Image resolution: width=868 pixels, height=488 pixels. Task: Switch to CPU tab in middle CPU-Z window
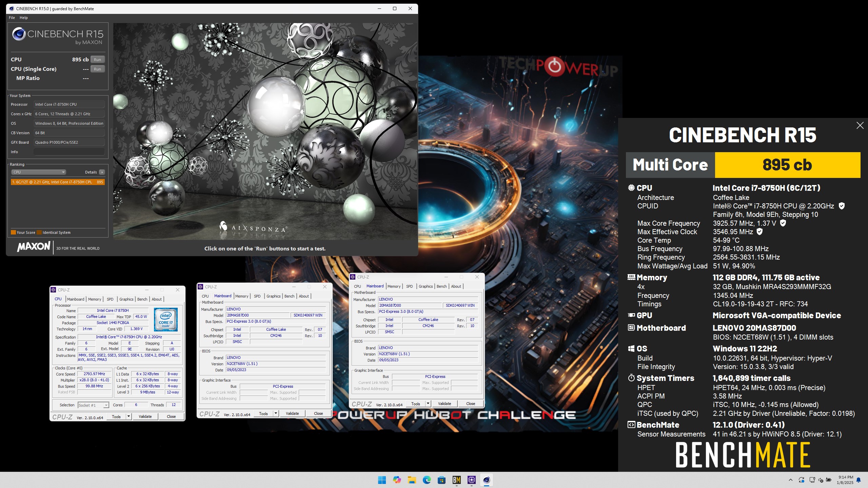(205, 296)
